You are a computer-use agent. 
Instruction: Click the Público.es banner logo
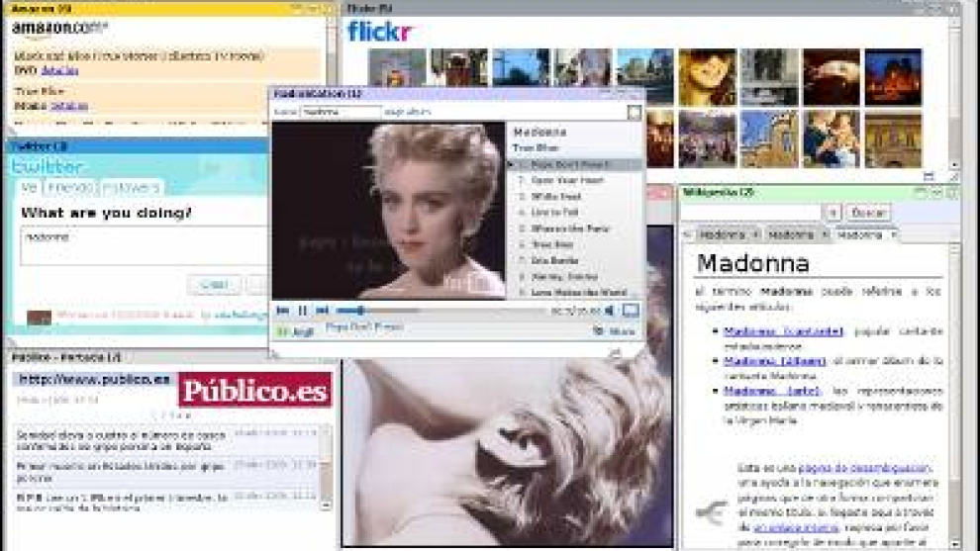coord(254,390)
